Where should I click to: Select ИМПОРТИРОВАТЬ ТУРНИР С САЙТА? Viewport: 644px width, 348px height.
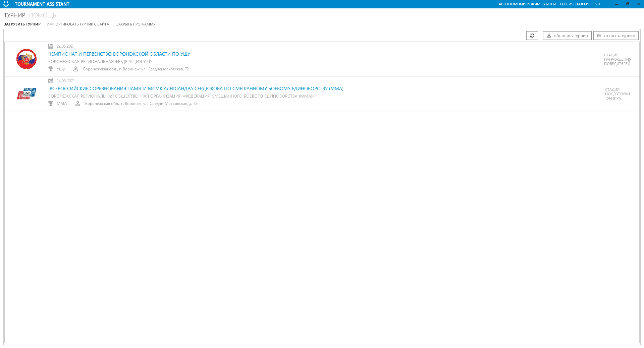(x=78, y=24)
